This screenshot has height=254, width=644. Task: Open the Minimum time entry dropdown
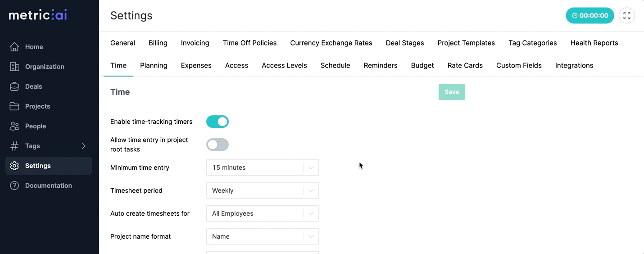pyautogui.click(x=262, y=168)
